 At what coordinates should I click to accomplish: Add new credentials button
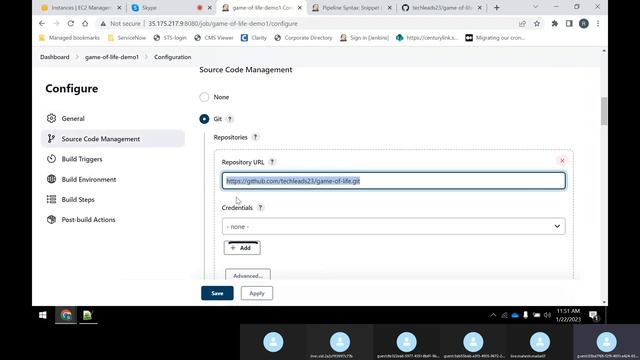242,248
